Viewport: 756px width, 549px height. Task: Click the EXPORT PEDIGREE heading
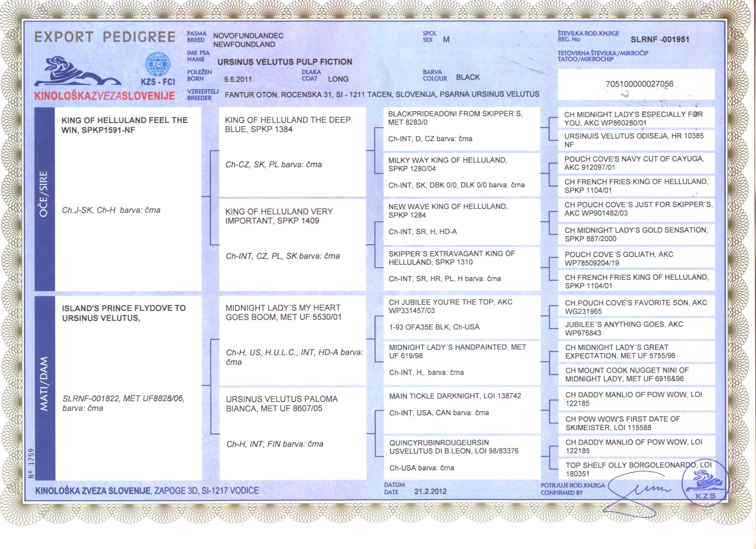click(x=105, y=37)
